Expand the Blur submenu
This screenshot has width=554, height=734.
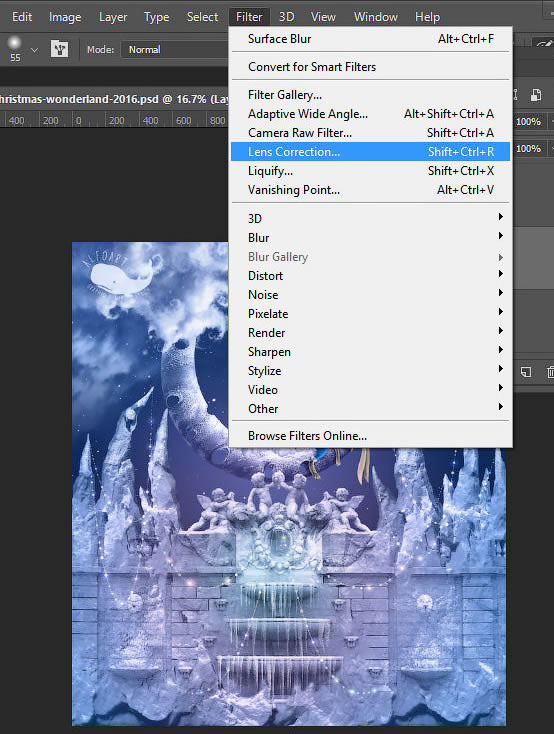click(370, 237)
